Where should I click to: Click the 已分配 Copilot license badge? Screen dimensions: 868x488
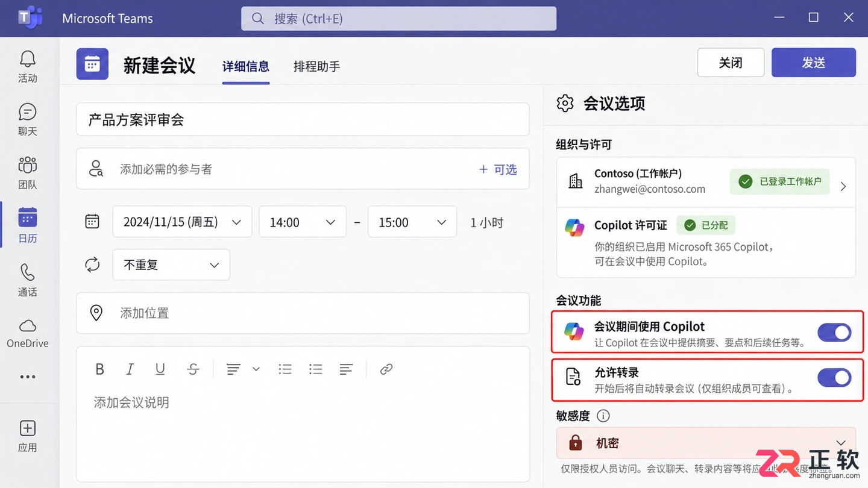706,225
